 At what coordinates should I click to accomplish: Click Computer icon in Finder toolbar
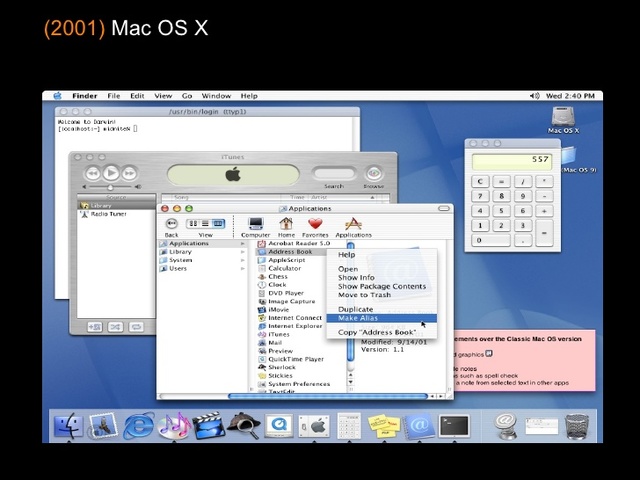[256, 227]
